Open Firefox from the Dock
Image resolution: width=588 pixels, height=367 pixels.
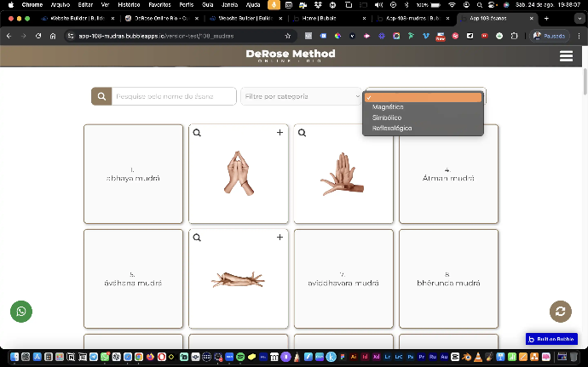click(x=150, y=357)
